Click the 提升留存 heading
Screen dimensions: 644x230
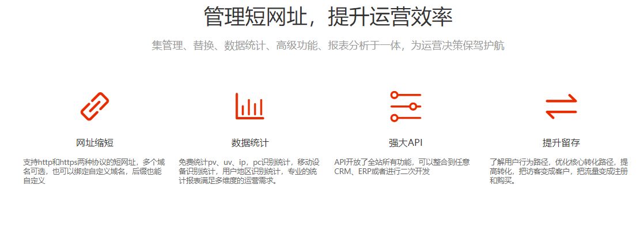[561, 143]
